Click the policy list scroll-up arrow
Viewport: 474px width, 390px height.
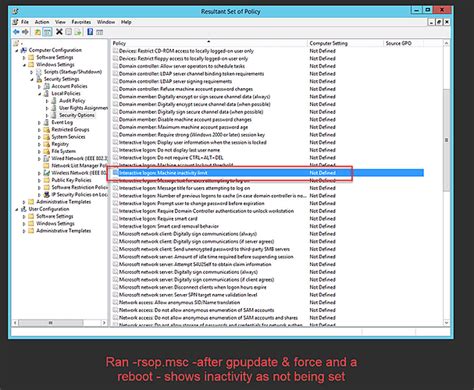(446, 43)
